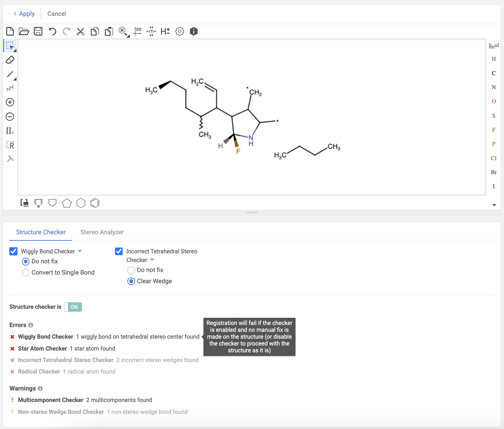The image size is (504, 429).
Task: Select the Eraser tool
Action: (10, 60)
